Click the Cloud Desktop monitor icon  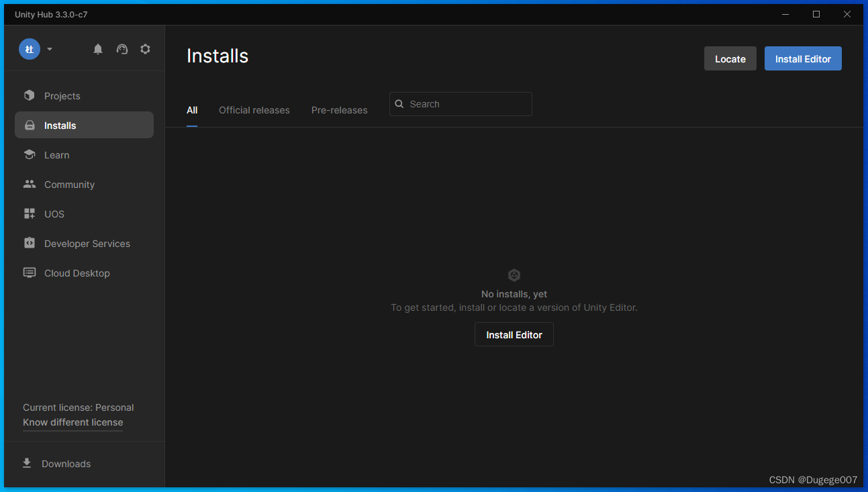coord(29,273)
